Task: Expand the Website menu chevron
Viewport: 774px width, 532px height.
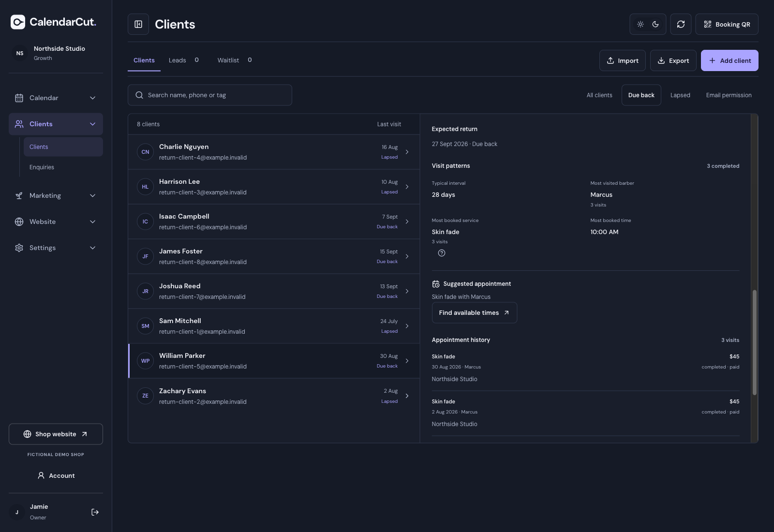Action: coord(92,222)
